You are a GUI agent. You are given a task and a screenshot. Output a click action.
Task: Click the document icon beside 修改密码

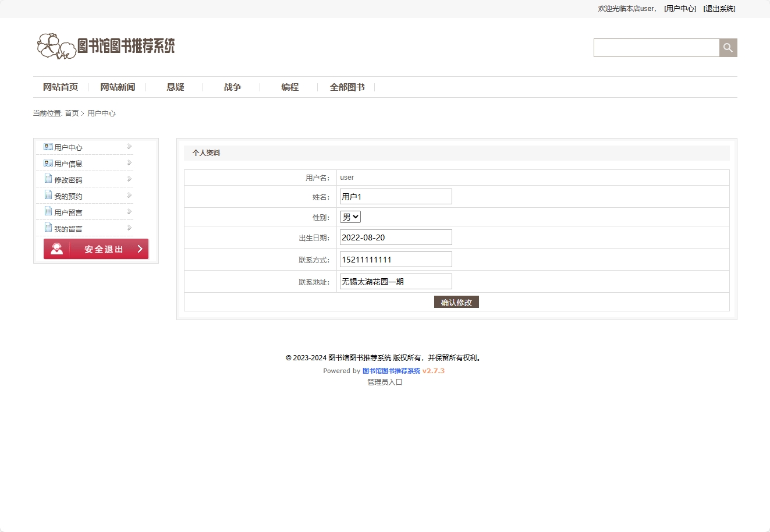[x=48, y=179]
